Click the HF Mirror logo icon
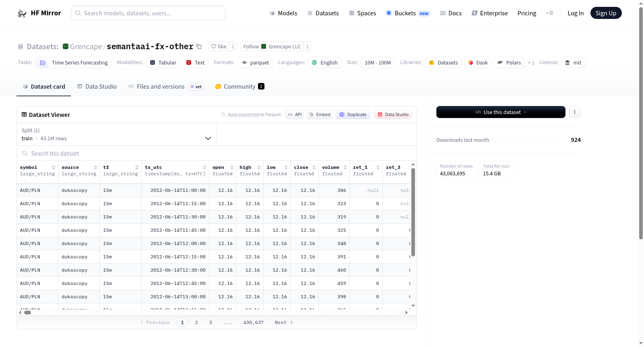Viewport: 644px width, 347px height. pyautogui.click(x=22, y=13)
